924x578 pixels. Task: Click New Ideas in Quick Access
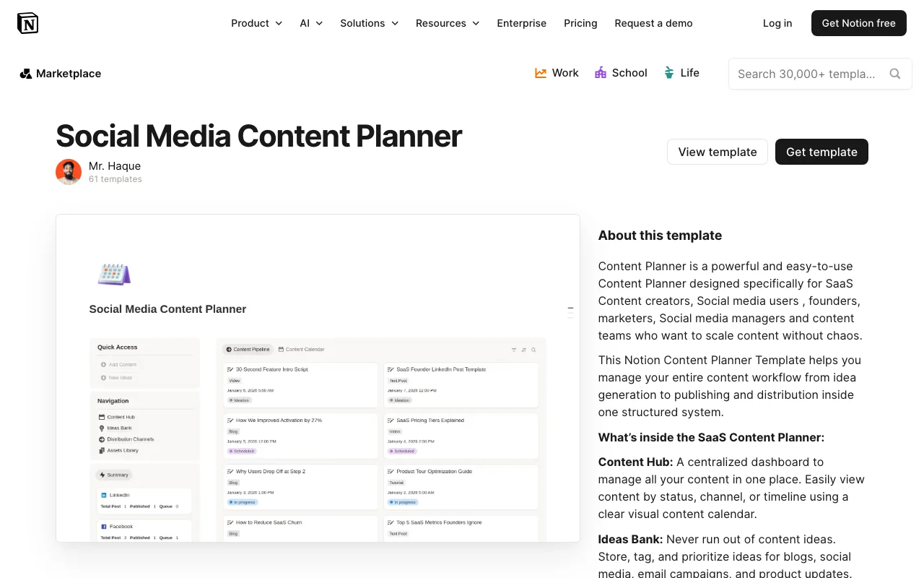pos(116,378)
